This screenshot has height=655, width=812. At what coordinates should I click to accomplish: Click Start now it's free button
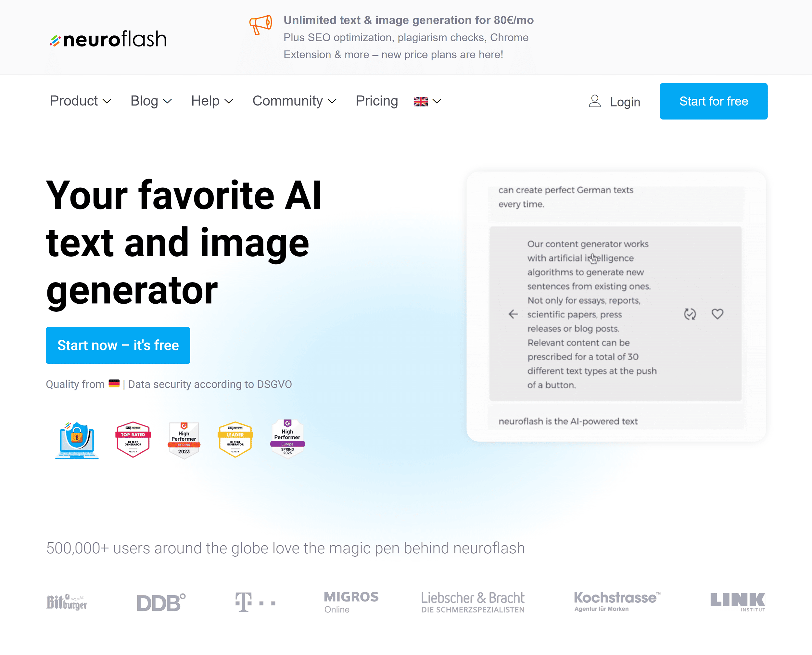click(x=118, y=346)
